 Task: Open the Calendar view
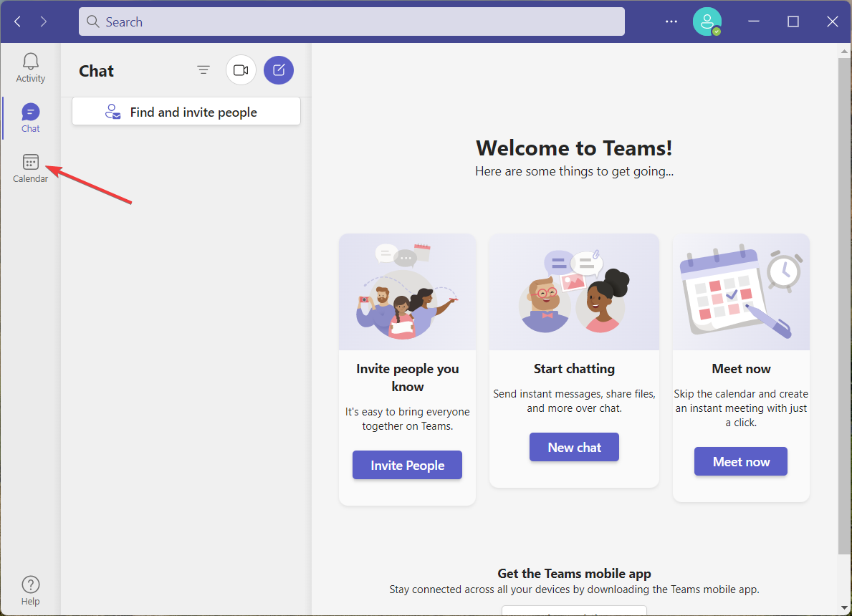(30, 168)
